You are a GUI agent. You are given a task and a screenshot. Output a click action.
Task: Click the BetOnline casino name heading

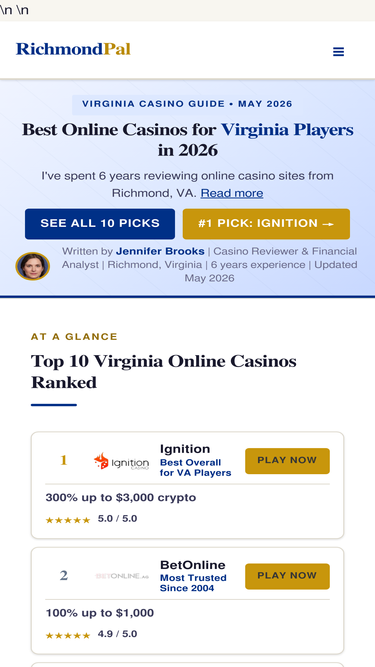193,565
